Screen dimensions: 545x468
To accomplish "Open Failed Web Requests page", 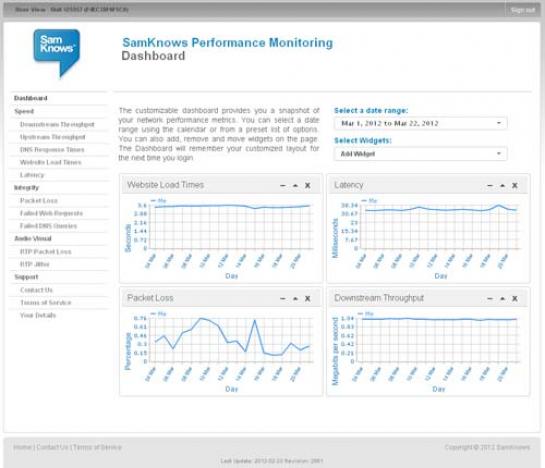I will click(x=51, y=213).
